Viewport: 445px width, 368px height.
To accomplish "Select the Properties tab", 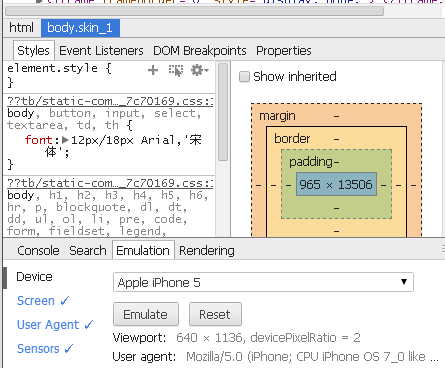I will point(284,51).
